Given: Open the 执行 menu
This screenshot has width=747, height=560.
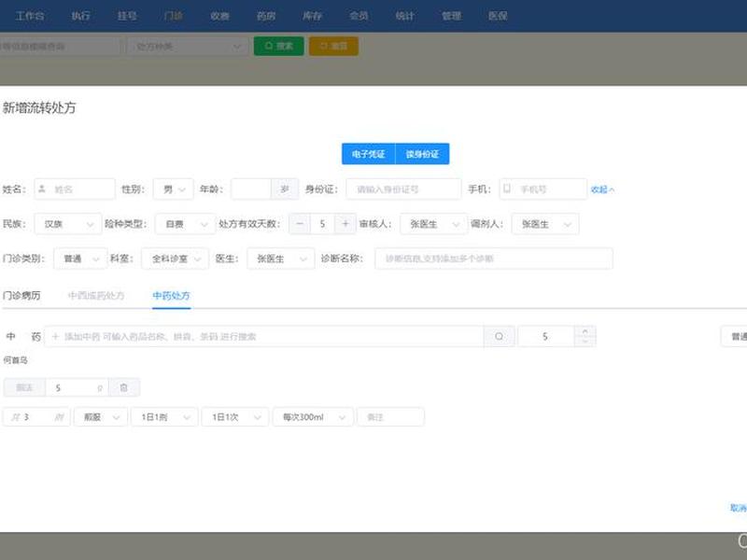Looking at the screenshot, I should point(80,16).
